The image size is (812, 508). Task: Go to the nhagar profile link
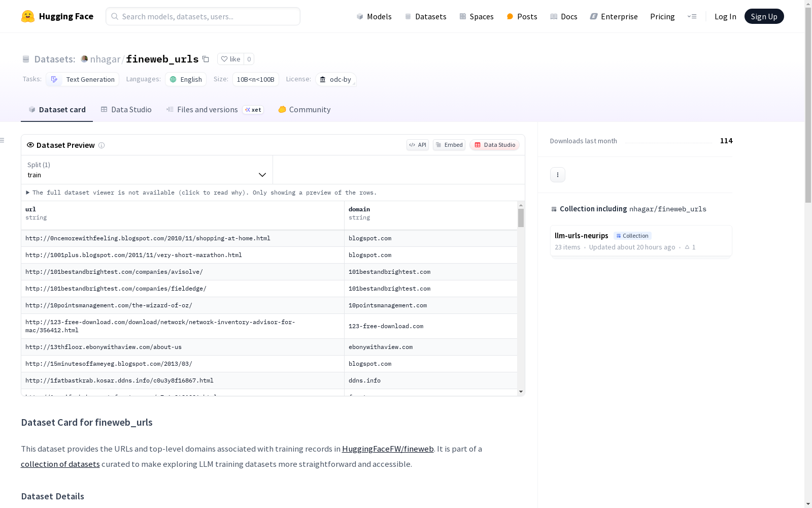pos(105,59)
